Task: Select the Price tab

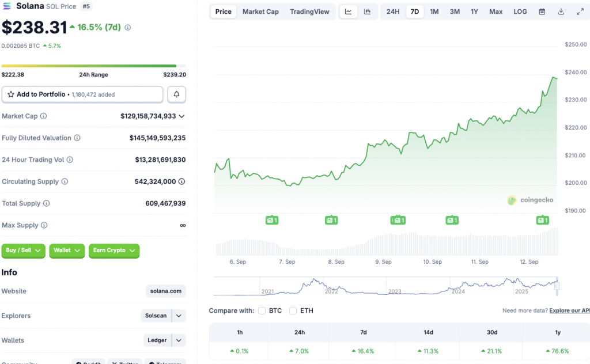Action: coord(223,12)
